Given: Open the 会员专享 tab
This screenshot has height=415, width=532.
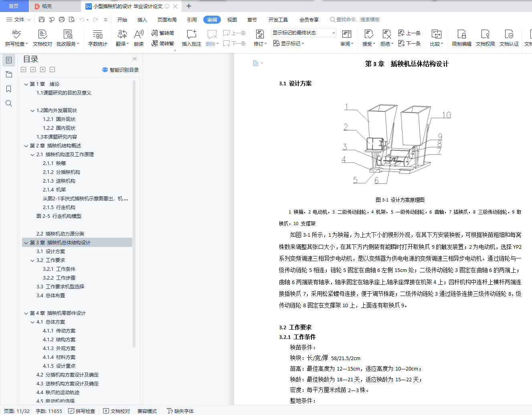Looking at the screenshot, I should click(x=309, y=20).
